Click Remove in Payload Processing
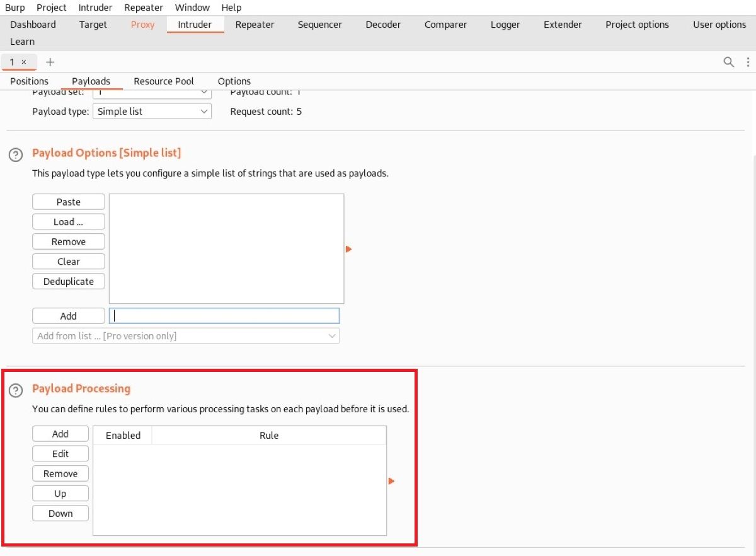The width and height of the screenshot is (756, 556). (x=60, y=473)
